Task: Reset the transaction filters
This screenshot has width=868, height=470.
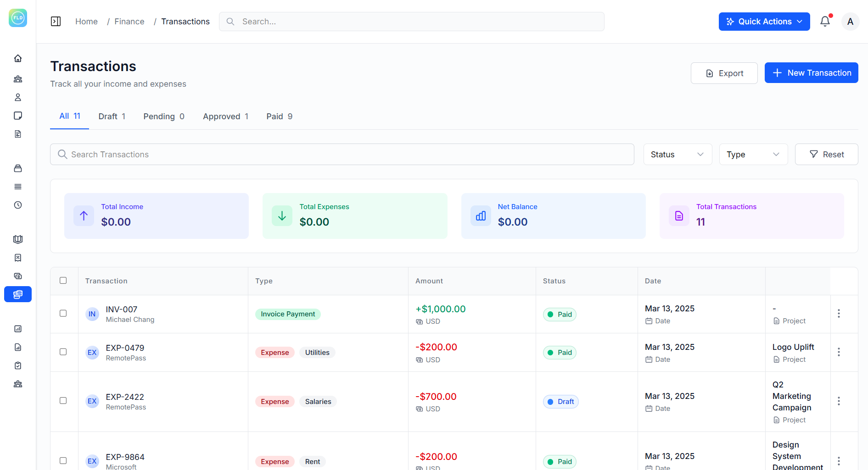Action: click(827, 155)
